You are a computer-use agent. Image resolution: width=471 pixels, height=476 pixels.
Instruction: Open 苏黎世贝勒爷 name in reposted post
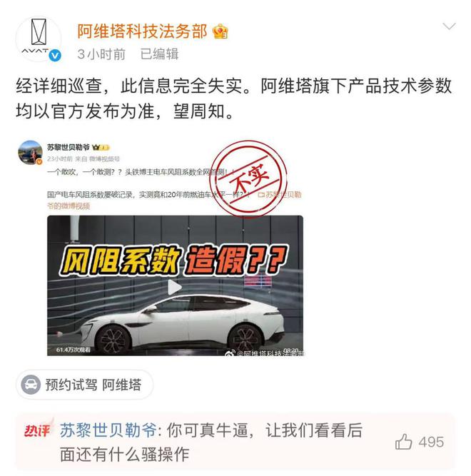(69, 147)
